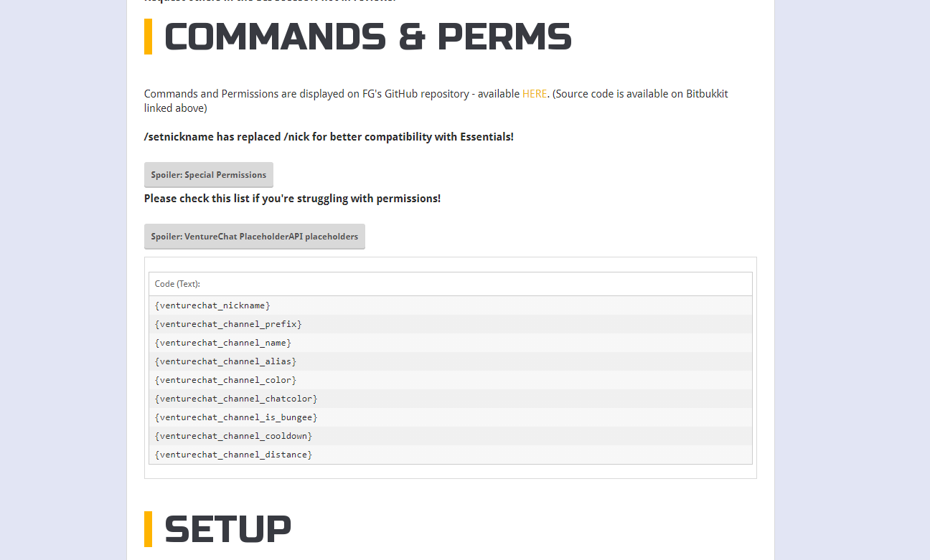Click the {venturechat_channel_chatcolor} placeholder row
Image resolution: width=930 pixels, height=560 pixels.
[236, 399]
